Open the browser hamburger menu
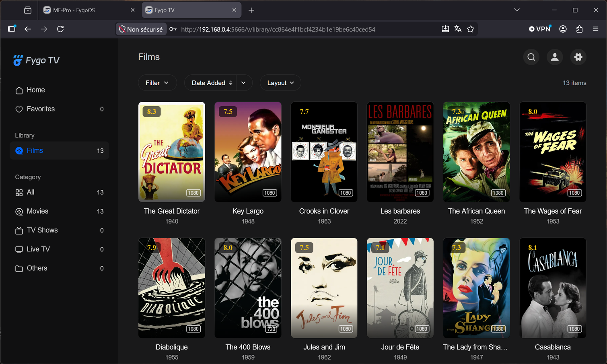 [596, 29]
